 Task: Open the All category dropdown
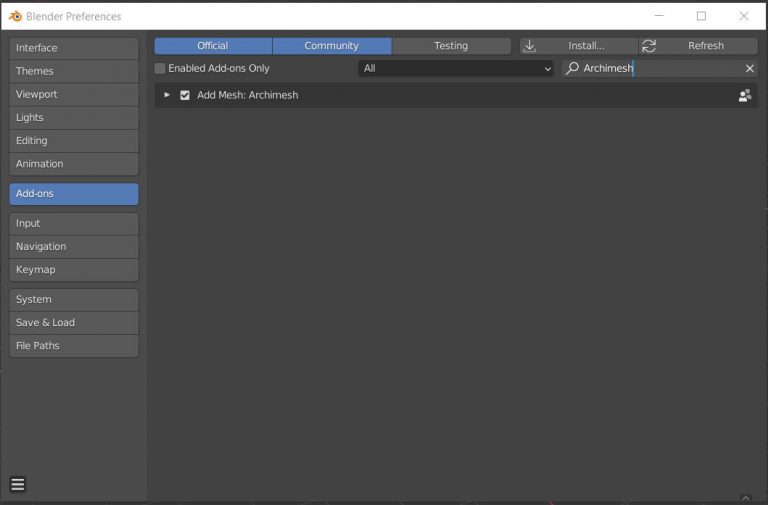pos(456,69)
